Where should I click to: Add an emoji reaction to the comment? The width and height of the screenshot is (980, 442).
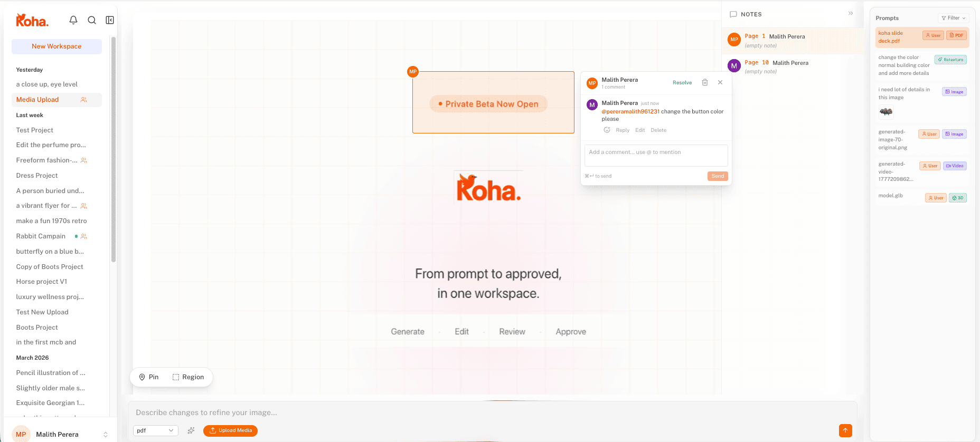(607, 130)
